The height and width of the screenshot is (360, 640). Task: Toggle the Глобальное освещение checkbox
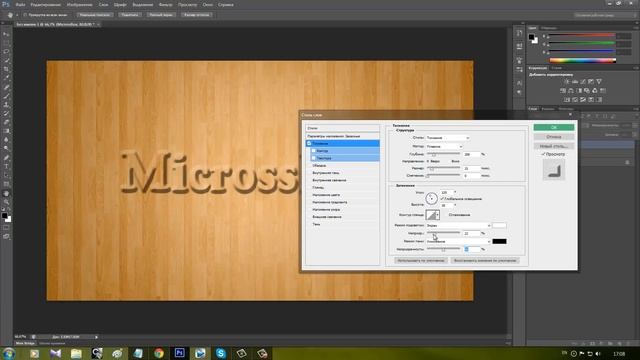click(x=442, y=199)
